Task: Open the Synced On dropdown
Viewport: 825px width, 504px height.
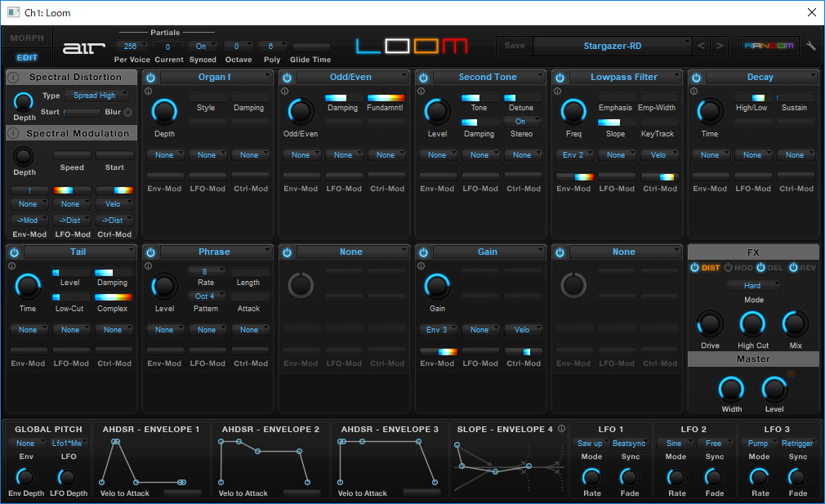Action: pos(203,47)
